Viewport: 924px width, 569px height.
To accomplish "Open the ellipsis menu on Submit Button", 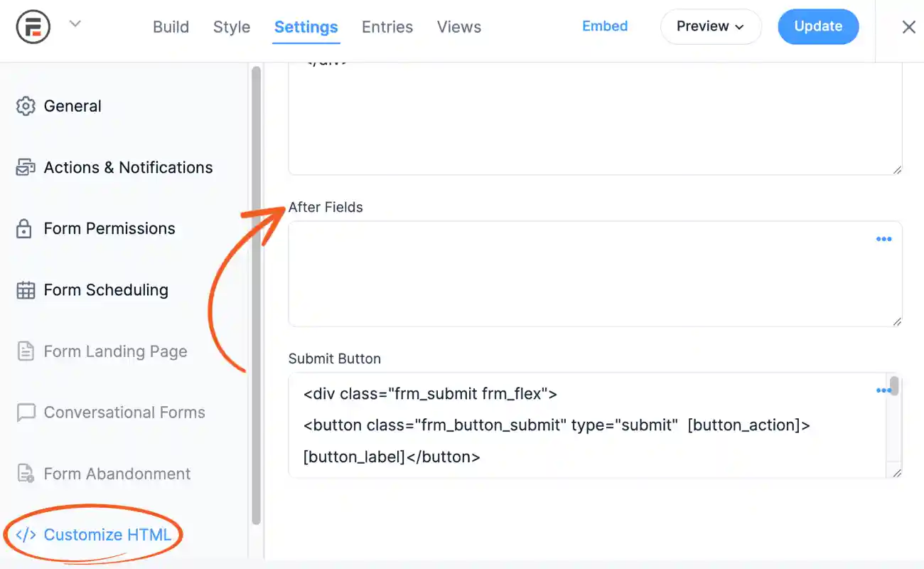I will pyautogui.click(x=883, y=390).
